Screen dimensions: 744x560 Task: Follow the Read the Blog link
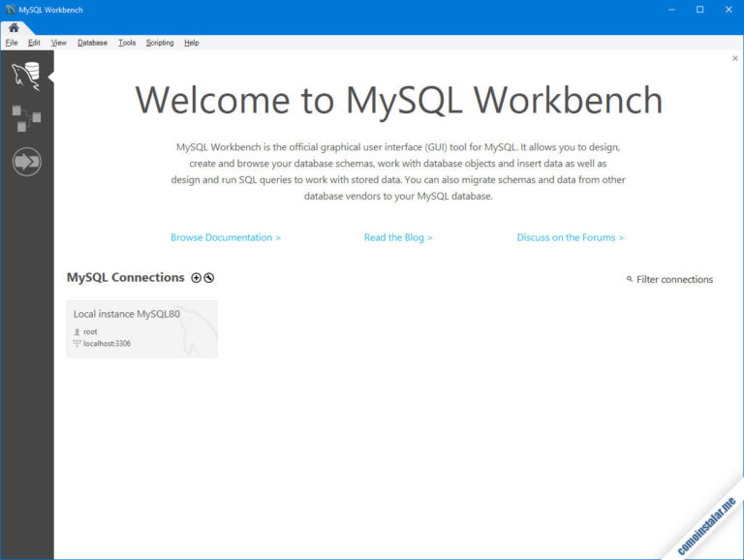(398, 237)
